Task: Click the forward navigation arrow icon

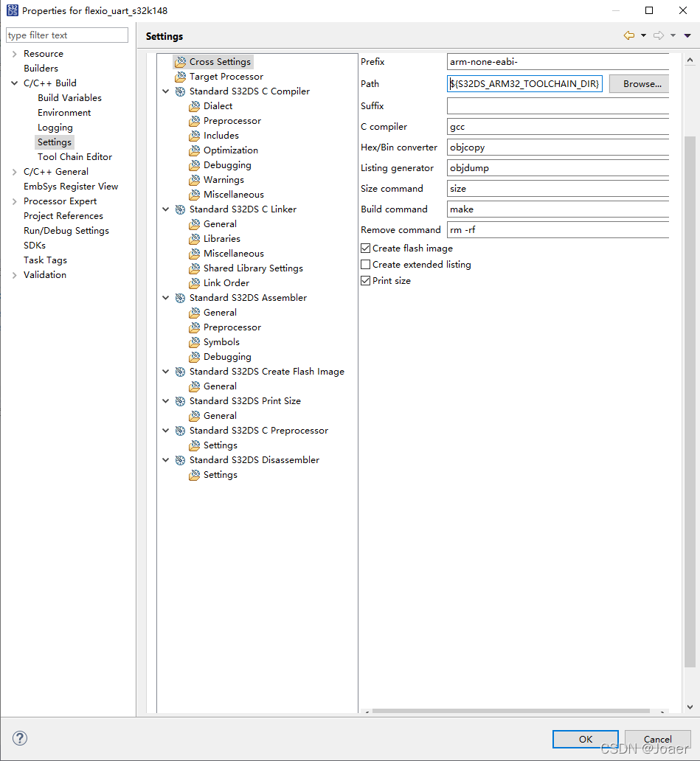Action: tap(659, 35)
